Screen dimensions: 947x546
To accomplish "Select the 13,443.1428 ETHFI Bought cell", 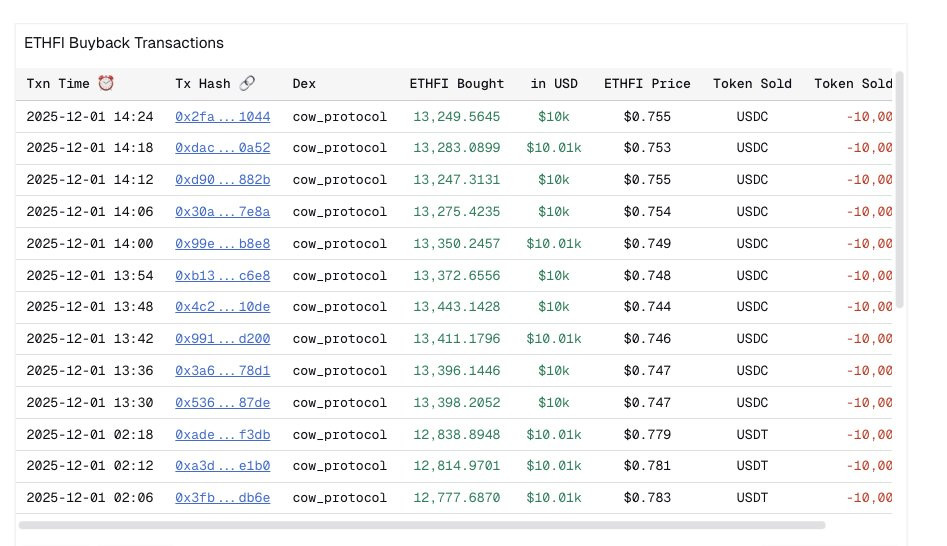I will coord(456,307).
